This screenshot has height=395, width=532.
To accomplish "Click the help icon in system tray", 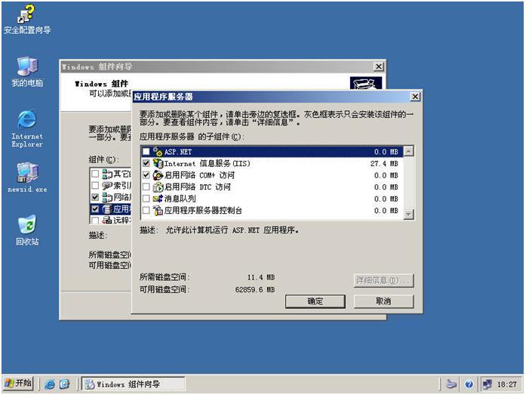I will point(469,384).
